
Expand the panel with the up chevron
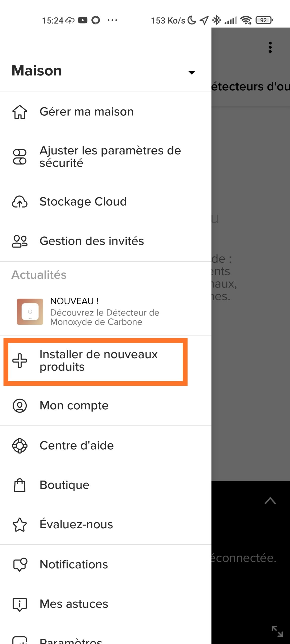[270, 501]
